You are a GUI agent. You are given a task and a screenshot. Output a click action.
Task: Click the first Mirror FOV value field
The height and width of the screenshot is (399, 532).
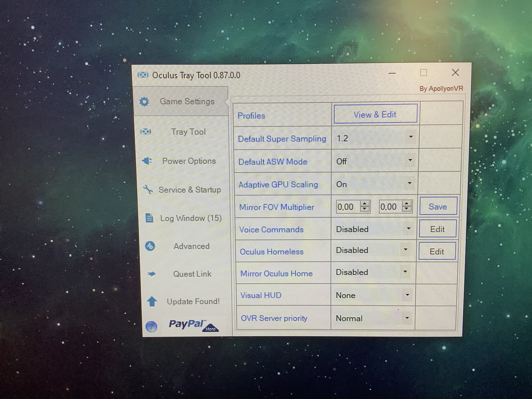click(x=348, y=207)
